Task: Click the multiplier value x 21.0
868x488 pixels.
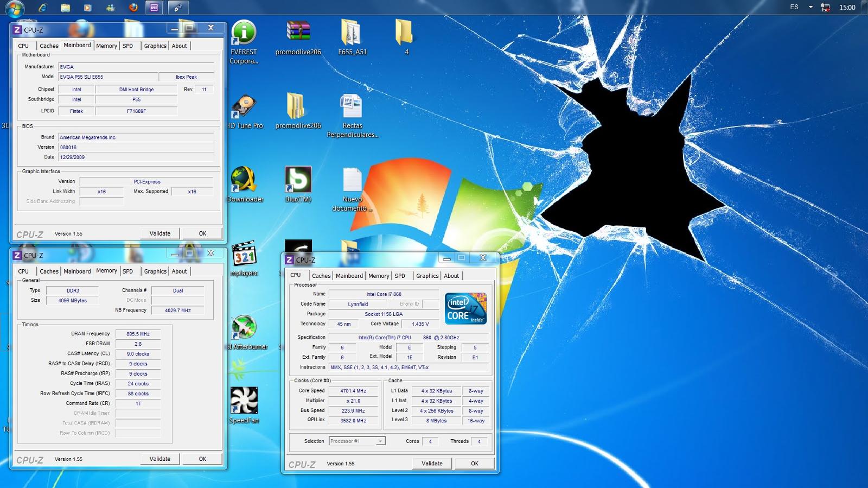Action: pyautogui.click(x=353, y=401)
